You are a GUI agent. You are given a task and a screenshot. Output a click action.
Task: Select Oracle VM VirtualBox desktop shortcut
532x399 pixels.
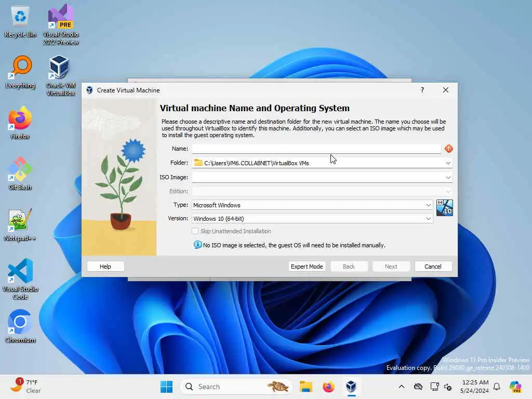(x=60, y=75)
